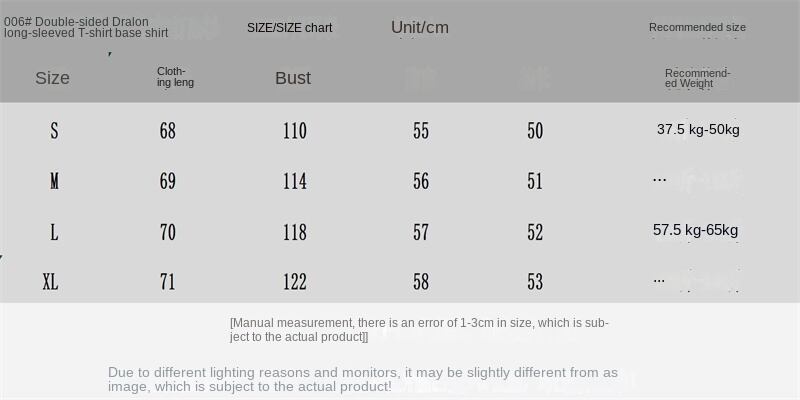Click the clothing length value 68

(168, 131)
